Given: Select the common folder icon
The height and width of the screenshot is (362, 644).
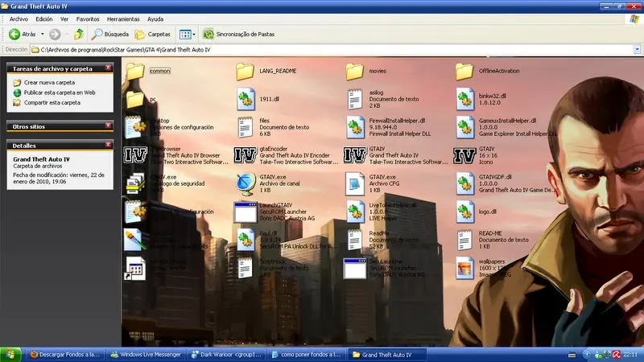Looking at the screenshot, I should coord(135,71).
